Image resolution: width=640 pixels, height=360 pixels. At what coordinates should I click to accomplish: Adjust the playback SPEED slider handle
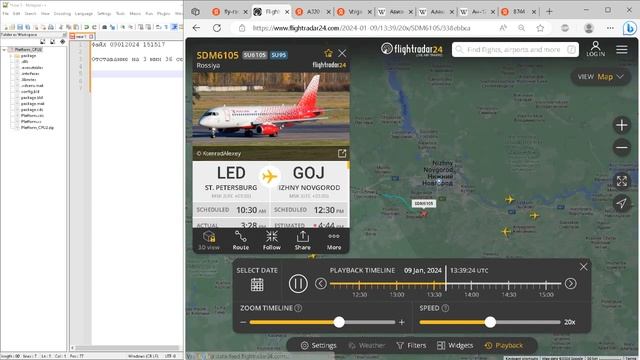490,322
